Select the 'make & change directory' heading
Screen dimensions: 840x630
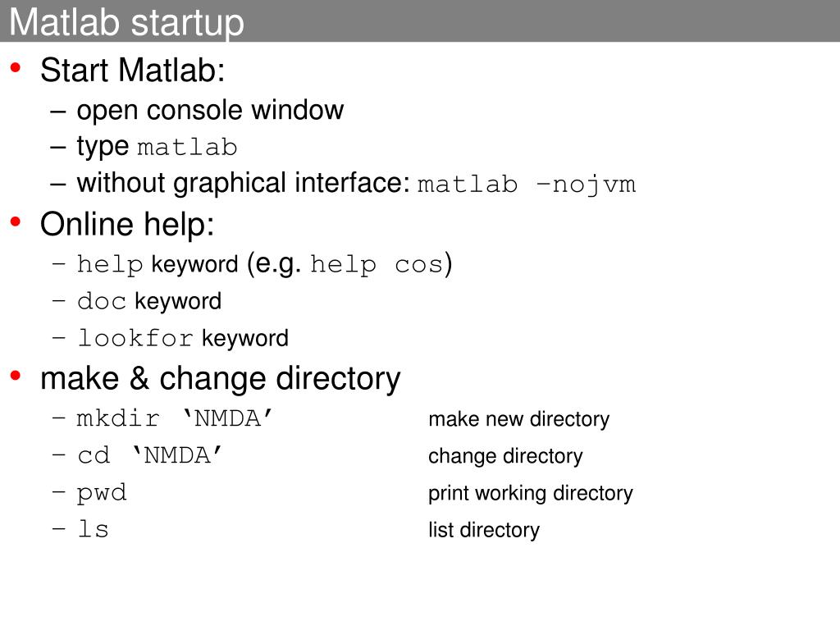[x=220, y=379]
